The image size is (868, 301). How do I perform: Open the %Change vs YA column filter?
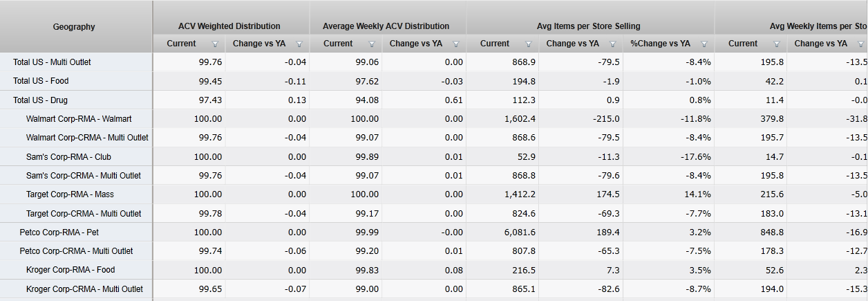(704, 44)
